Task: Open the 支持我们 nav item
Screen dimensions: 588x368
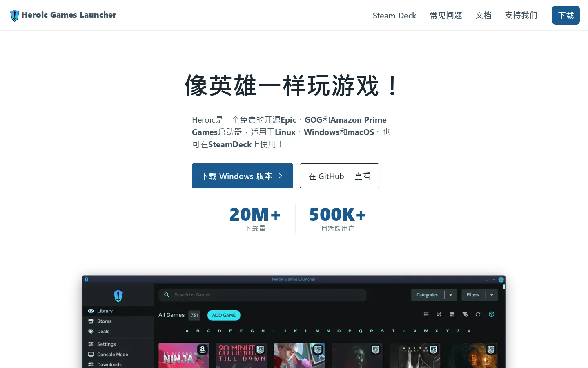Action: coord(521,16)
